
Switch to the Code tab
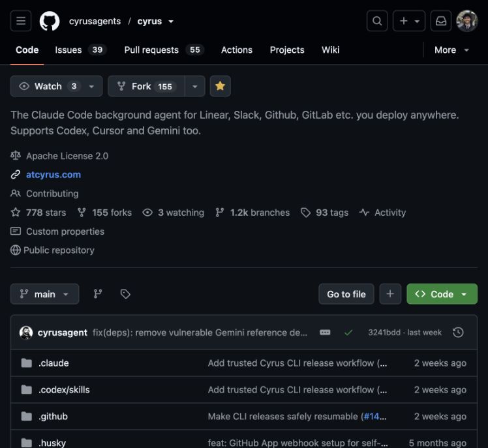[x=27, y=50]
